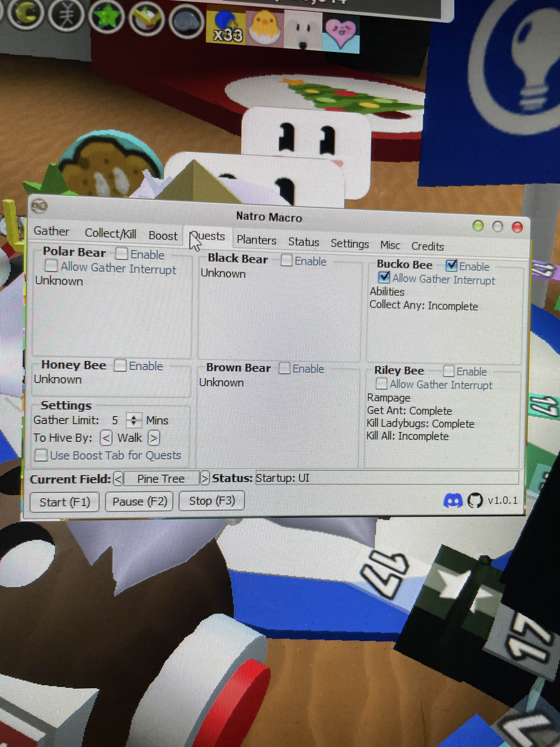Uncheck Bucko Bee Allow Gather Interrupt

point(384,277)
